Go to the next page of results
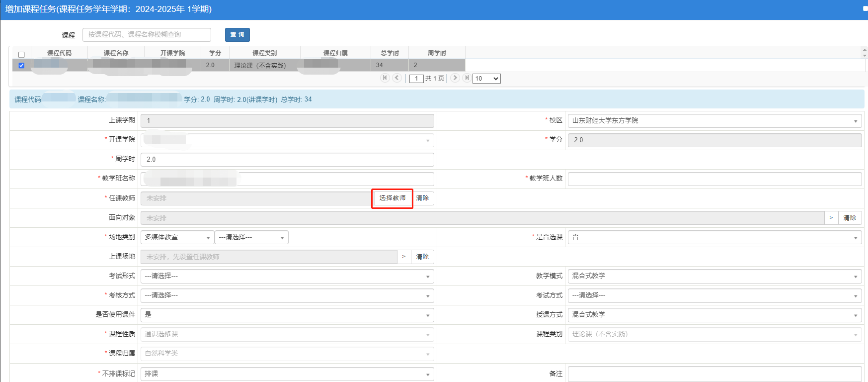 455,78
